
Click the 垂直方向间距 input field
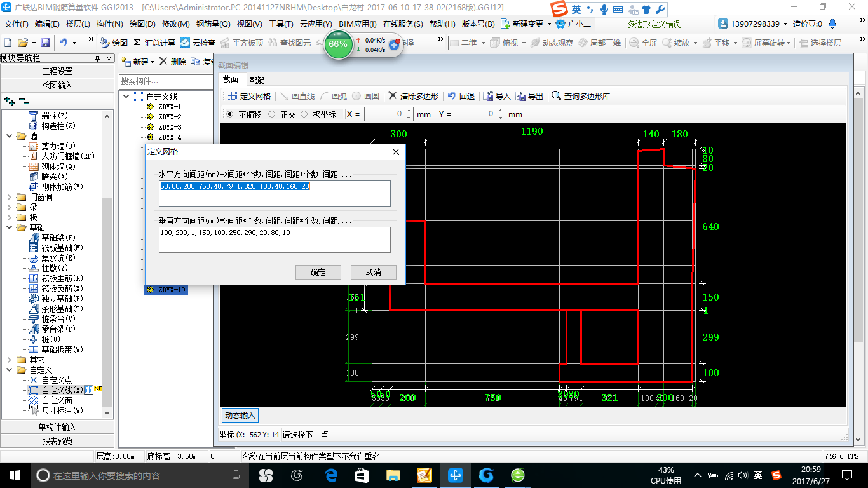pyautogui.click(x=275, y=240)
